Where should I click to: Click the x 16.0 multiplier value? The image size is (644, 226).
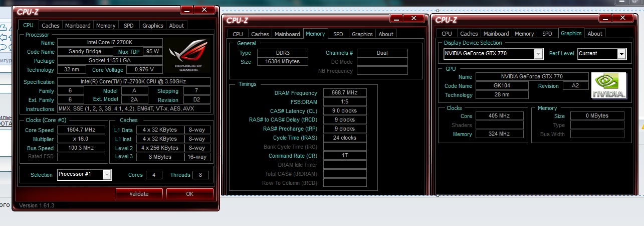(x=81, y=139)
